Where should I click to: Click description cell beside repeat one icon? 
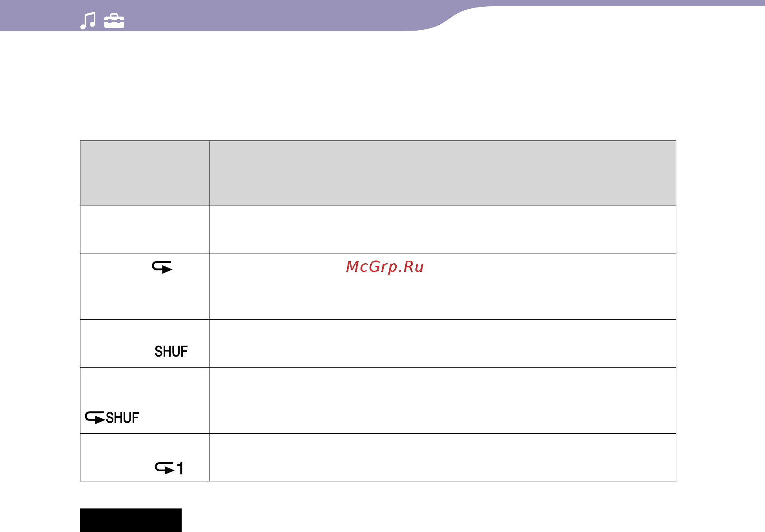click(443, 457)
